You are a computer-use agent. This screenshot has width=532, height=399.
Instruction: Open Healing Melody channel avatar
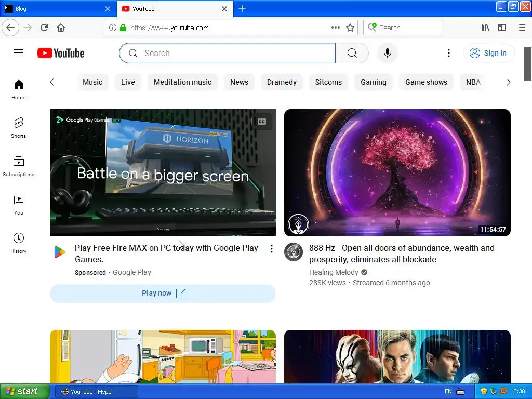(x=294, y=252)
